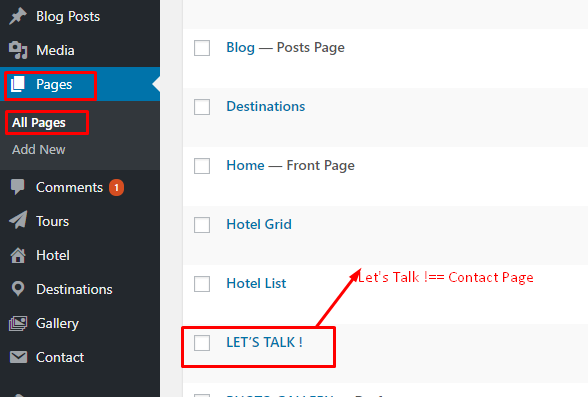This screenshot has width=588, height=397.
Task: Click the Hotel house icon
Action: tap(18, 255)
